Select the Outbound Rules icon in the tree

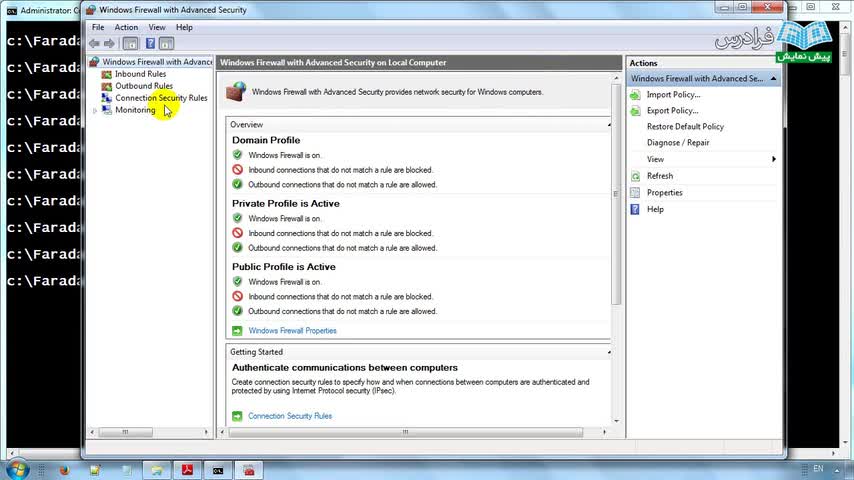[x=107, y=86]
